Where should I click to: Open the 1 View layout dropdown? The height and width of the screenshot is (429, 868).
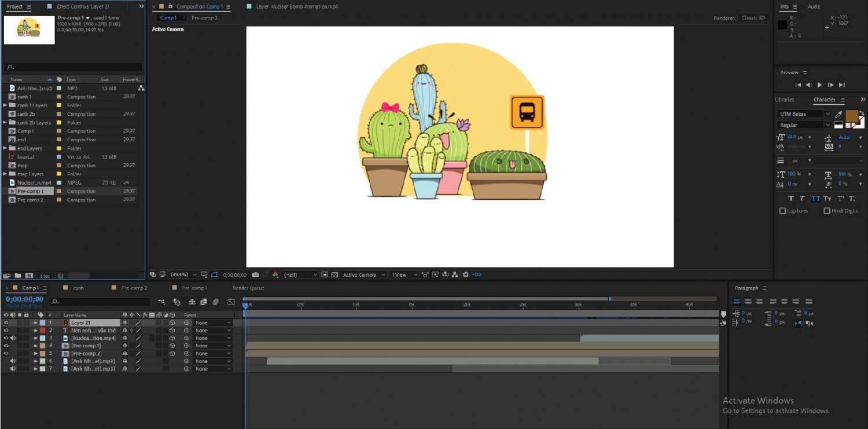point(404,275)
